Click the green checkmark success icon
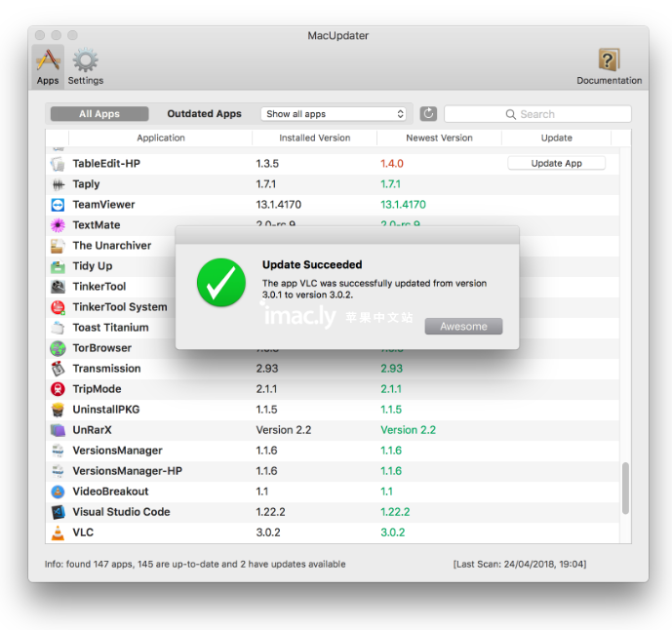Image resolution: width=672 pixels, height=630 pixels. click(221, 283)
